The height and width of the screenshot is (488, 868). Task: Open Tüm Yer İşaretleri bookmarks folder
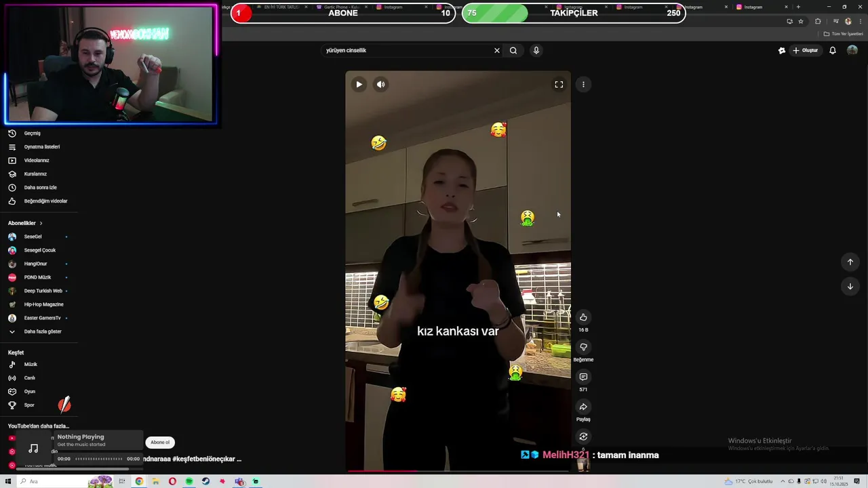844,34
